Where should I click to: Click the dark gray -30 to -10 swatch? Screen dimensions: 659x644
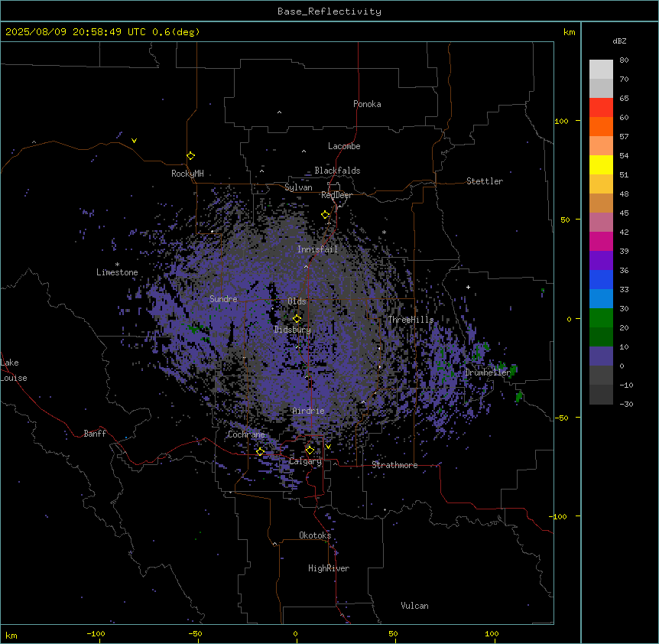pos(601,395)
